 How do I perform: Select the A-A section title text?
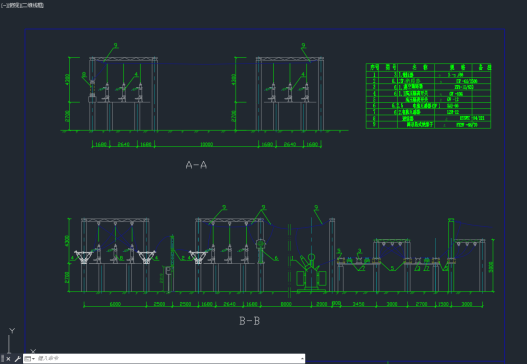pyautogui.click(x=196, y=165)
